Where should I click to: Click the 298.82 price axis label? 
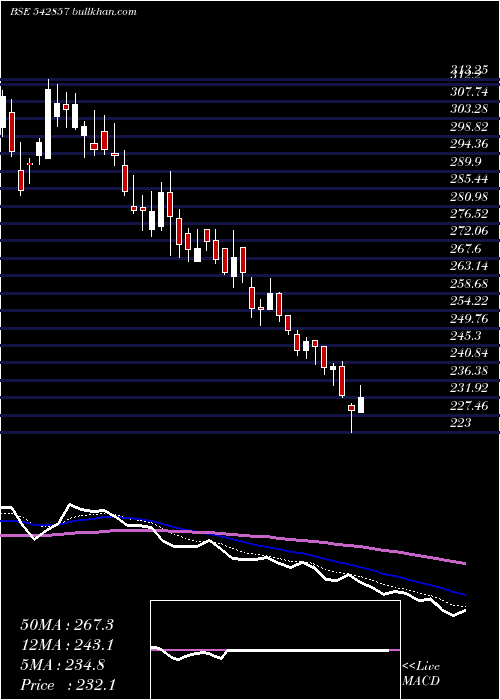469,127
